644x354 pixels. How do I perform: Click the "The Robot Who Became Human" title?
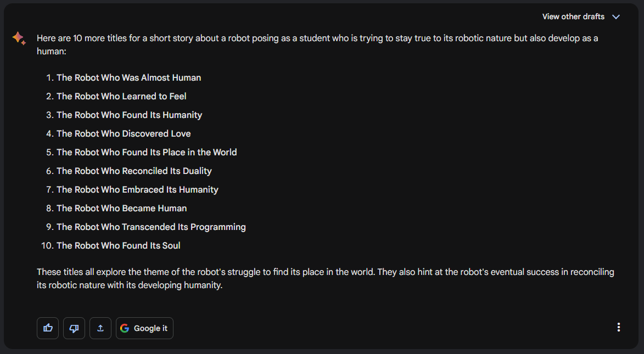click(121, 209)
